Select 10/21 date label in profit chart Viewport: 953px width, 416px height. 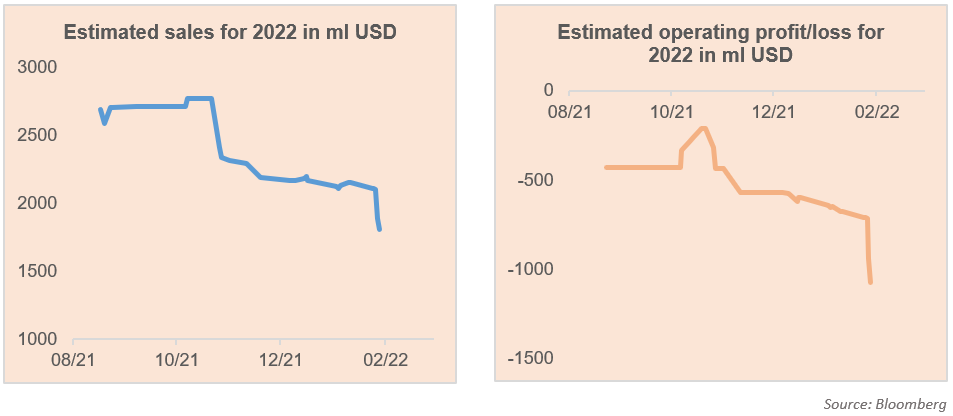(x=671, y=112)
